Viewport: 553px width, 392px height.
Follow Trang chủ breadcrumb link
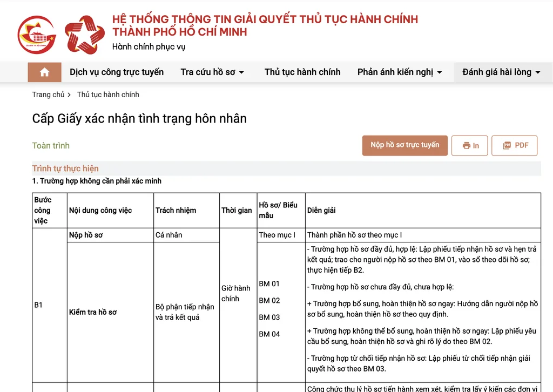point(48,94)
